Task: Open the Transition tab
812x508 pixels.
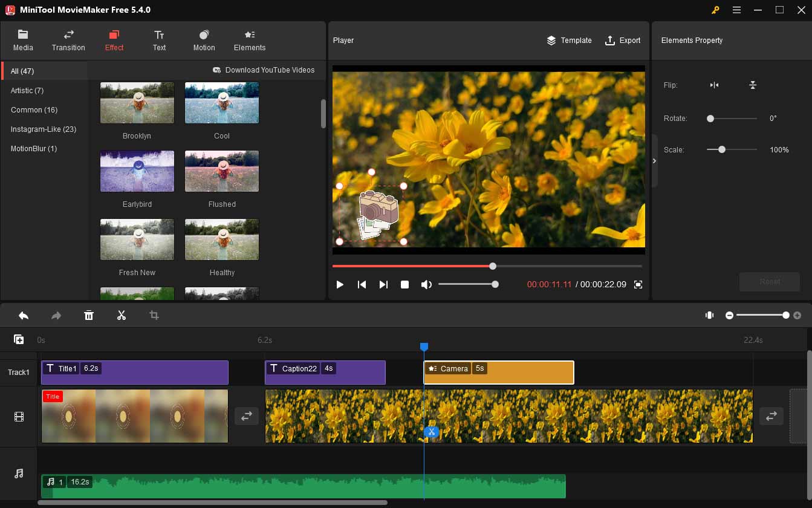Action: [x=68, y=41]
